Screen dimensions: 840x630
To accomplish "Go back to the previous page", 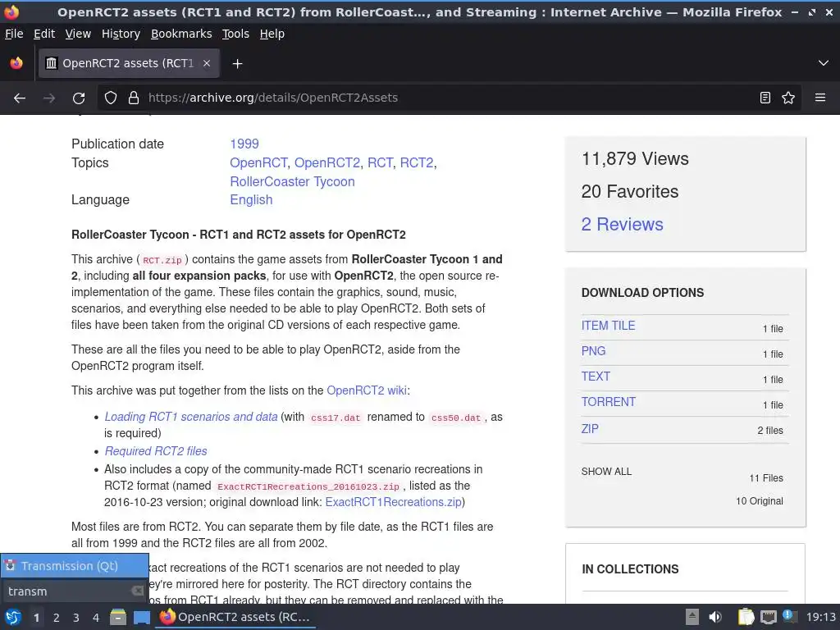I will [x=20, y=98].
